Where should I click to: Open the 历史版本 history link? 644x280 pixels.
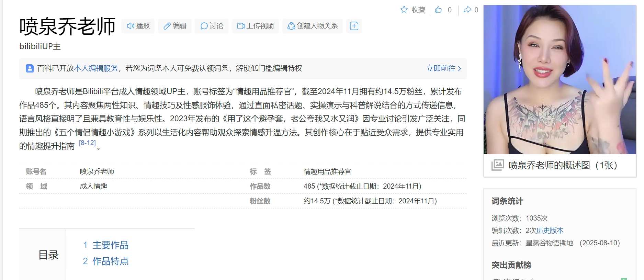pos(550,231)
